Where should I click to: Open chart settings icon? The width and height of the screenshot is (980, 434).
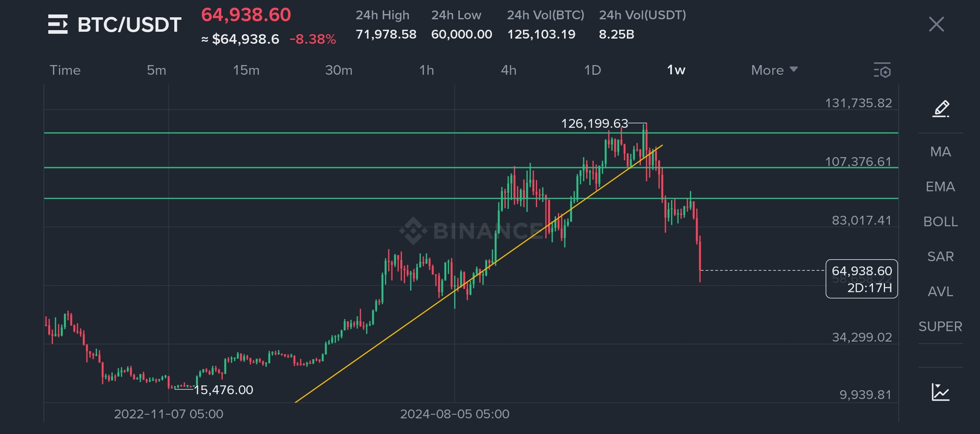[x=882, y=70]
